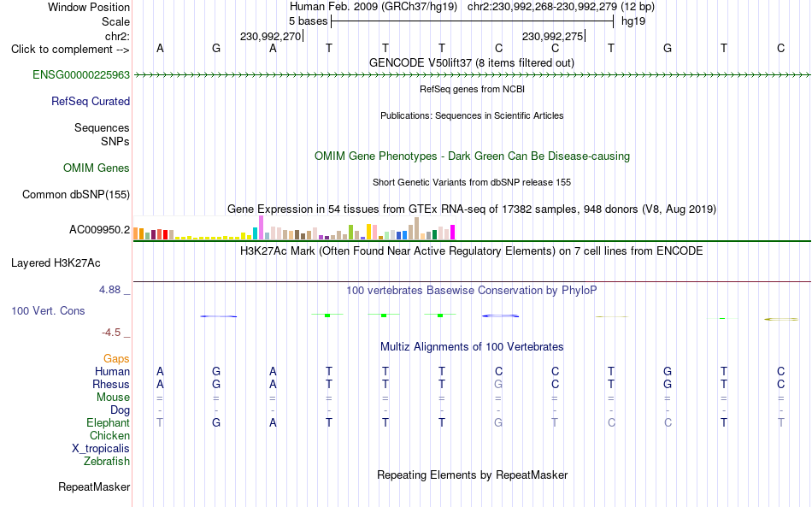Click the GENCODE V50lift37 track title

(471, 62)
